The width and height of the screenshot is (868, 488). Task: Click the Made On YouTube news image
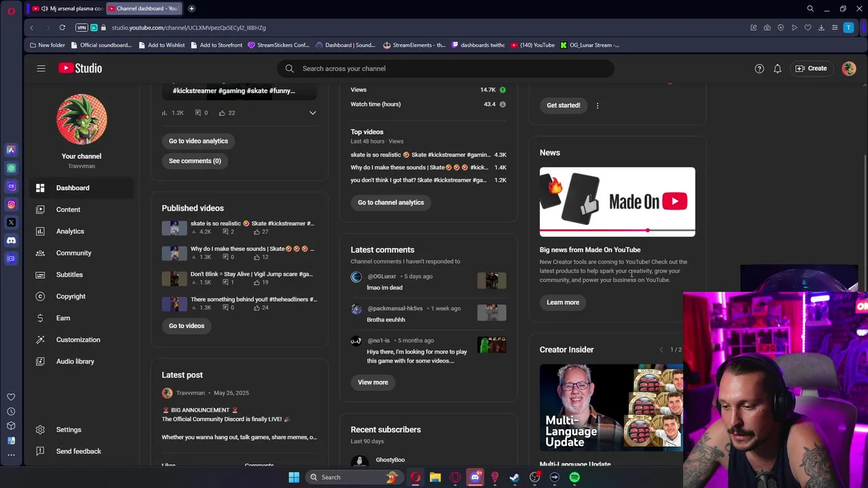617,202
